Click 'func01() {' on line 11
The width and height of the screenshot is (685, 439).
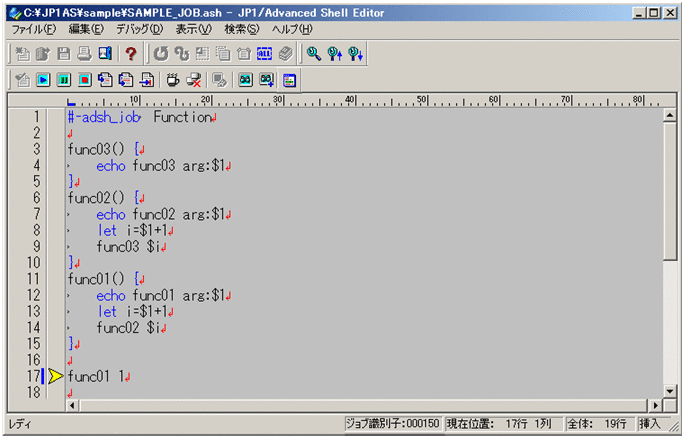coord(103,279)
